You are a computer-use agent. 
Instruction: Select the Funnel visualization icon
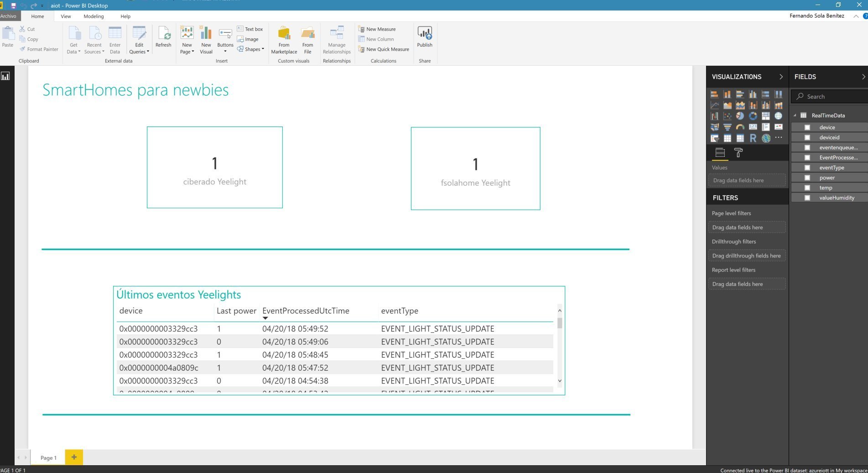pyautogui.click(x=727, y=127)
